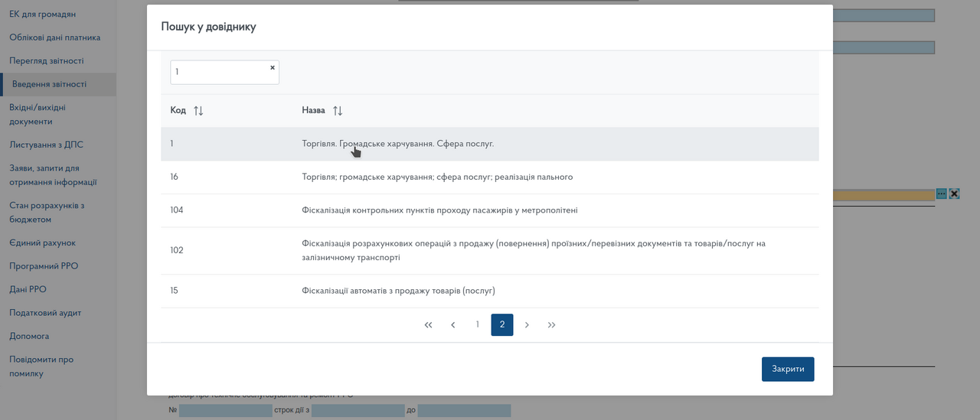This screenshot has height=420, width=980.
Task: Click the X icon beside the orange field
Action: click(954, 194)
